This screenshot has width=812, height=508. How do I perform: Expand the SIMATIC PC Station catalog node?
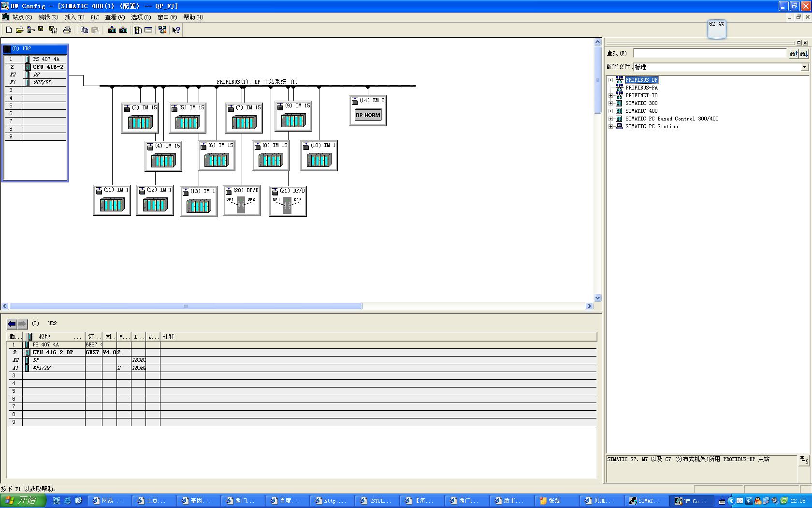pyautogui.click(x=610, y=127)
